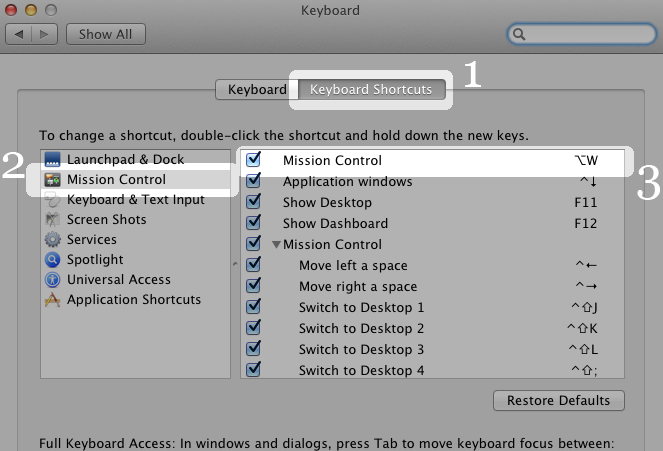Click the Keyboard & Text Input icon
Screen dimensions: 663x451
coord(52,200)
